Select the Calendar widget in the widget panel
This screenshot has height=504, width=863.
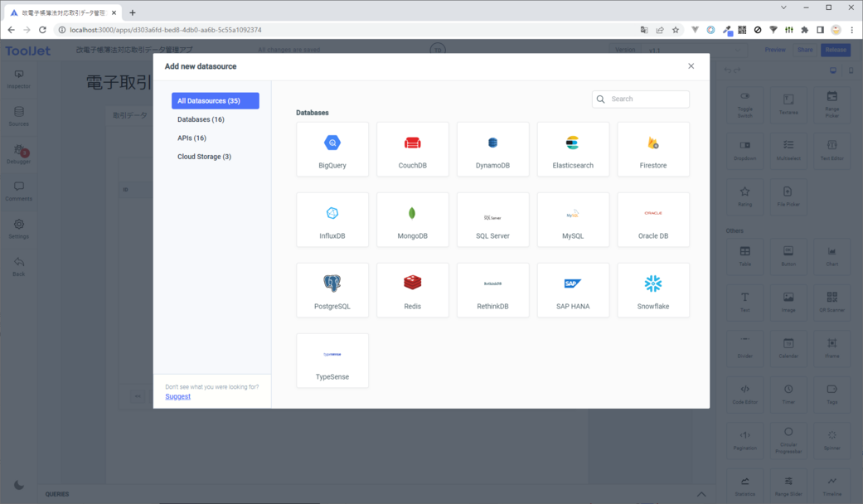(788, 348)
